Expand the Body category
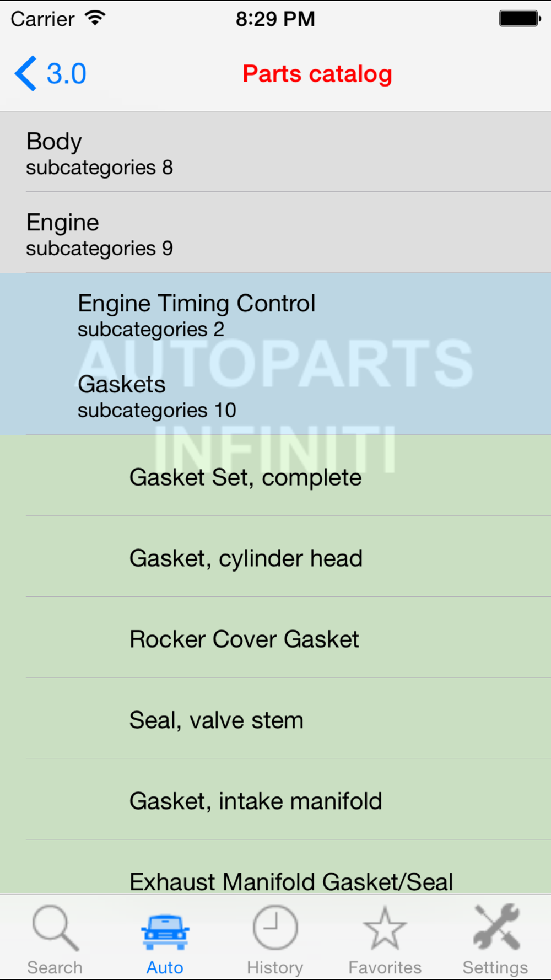This screenshot has height=980, width=551. pos(275,153)
